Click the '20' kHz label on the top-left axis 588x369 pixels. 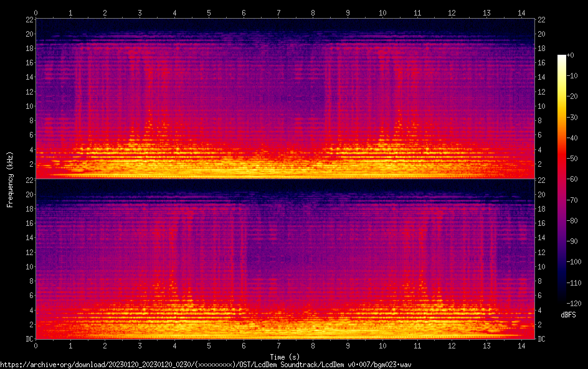(x=28, y=34)
